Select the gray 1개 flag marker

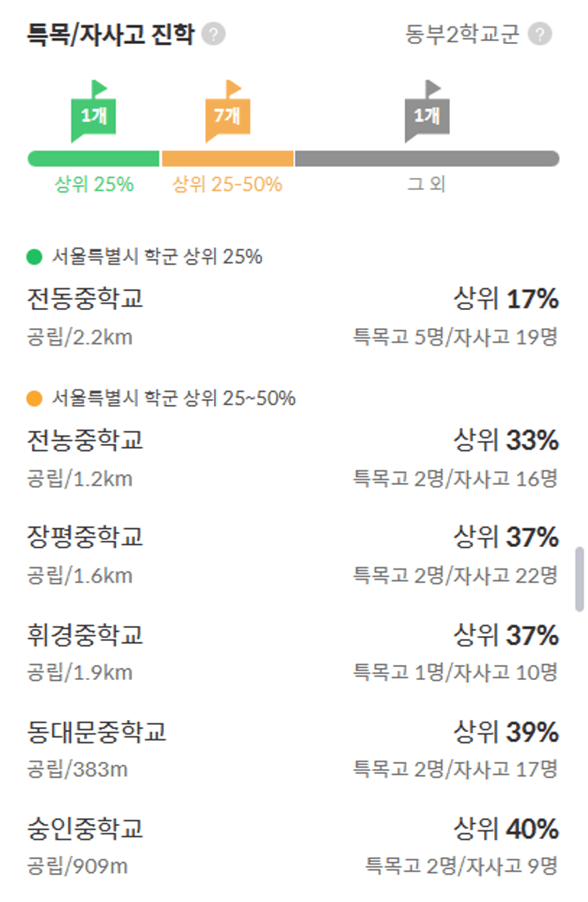click(x=427, y=111)
